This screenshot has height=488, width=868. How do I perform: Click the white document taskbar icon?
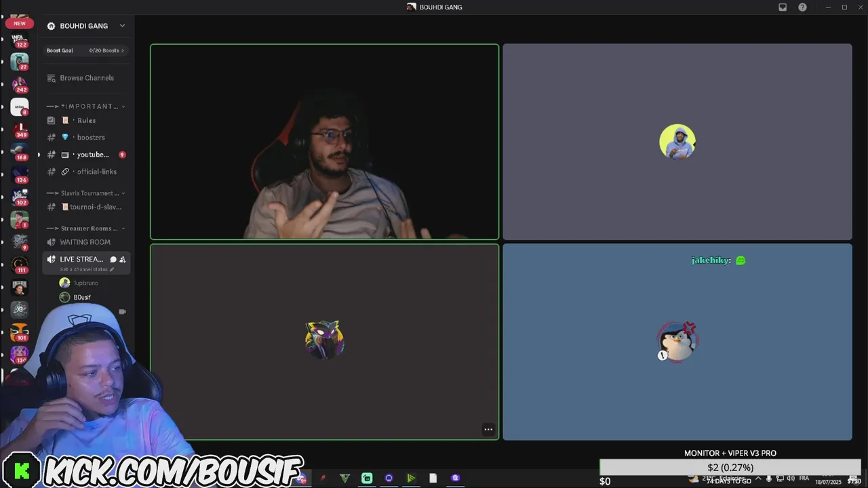pyautogui.click(x=433, y=478)
